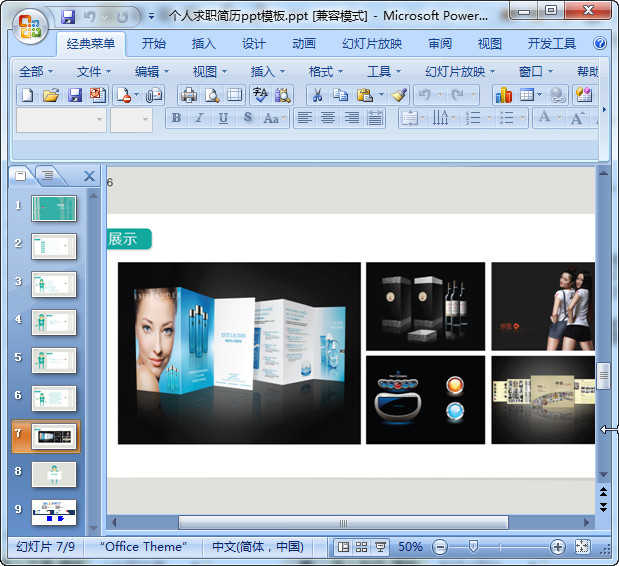Go to the next slide with the double-down arrow
This screenshot has width=619, height=566.
click(603, 507)
